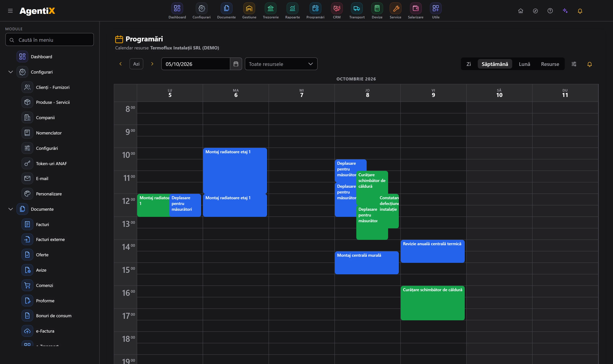Open Avize in sidebar
Screen dimensions: 613x364
(x=34, y=270)
